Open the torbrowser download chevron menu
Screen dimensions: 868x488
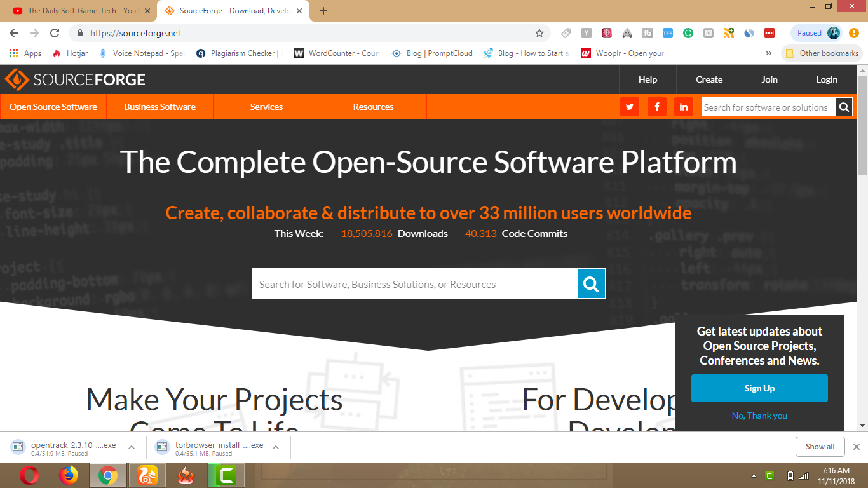tap(275, 446)
